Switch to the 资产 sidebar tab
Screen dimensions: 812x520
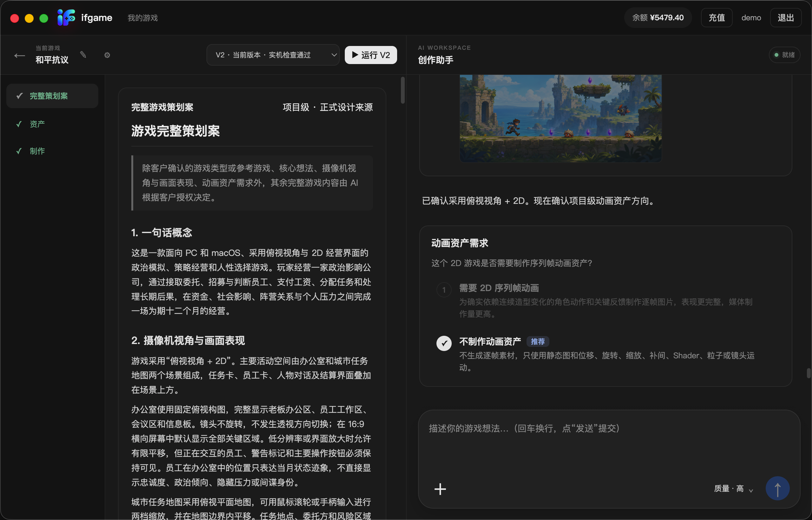pyautogui.click(x=52, y=124)
